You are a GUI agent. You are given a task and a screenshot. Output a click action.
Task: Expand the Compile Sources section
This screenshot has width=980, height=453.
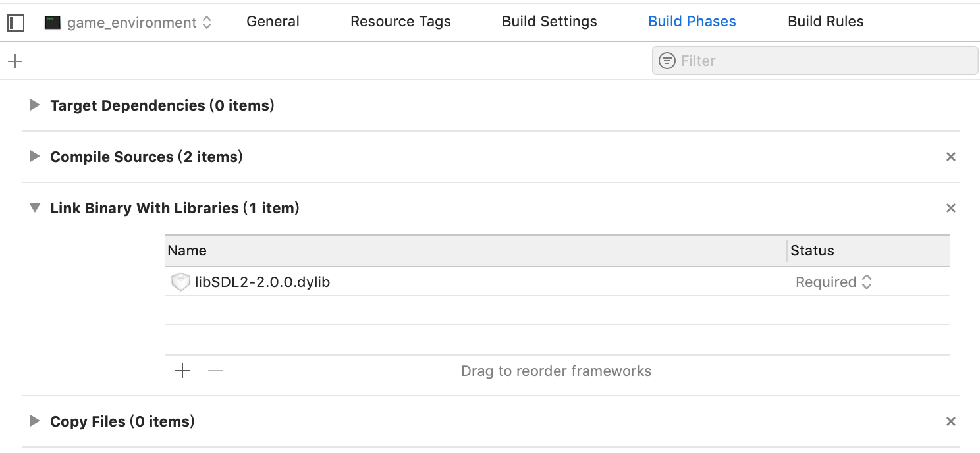pyautogui.click(x=35, y=157)
